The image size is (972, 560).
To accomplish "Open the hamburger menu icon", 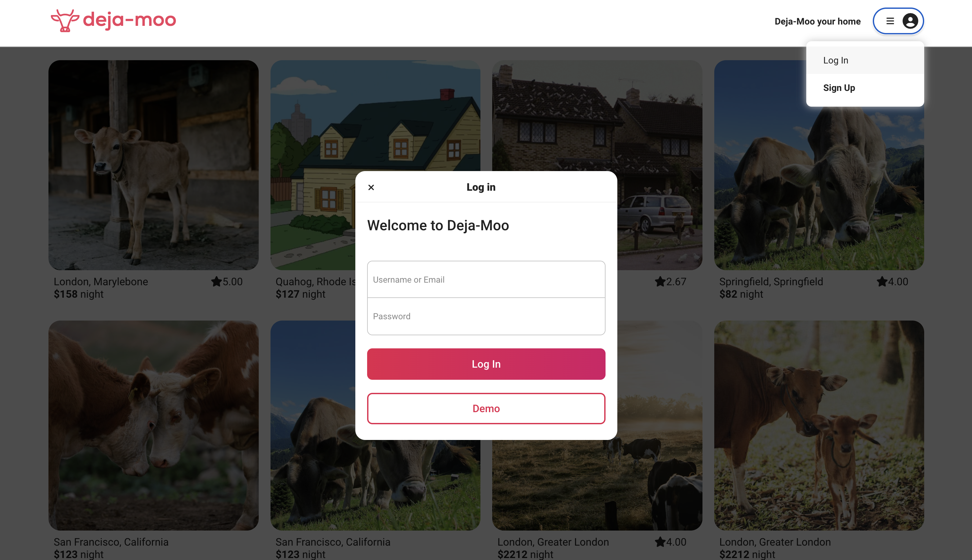I will pos(890,21).
